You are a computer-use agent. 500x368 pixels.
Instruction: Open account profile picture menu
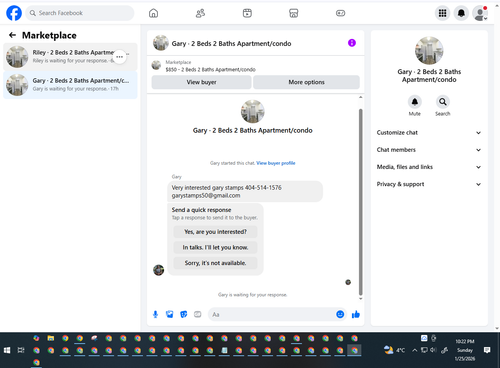(x=480, y=13)
